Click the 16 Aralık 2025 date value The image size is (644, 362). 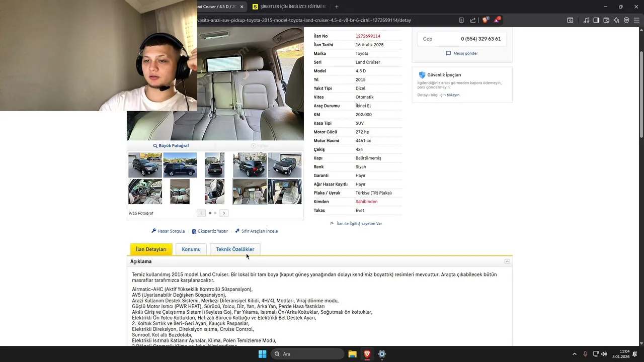click(369, 45)
